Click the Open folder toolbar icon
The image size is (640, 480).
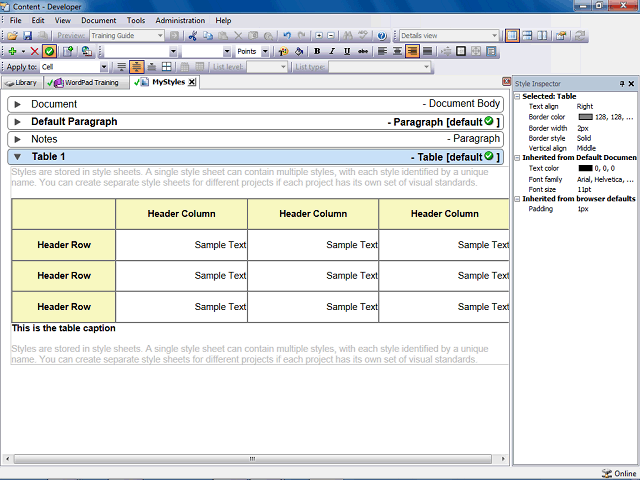(12, 36)
